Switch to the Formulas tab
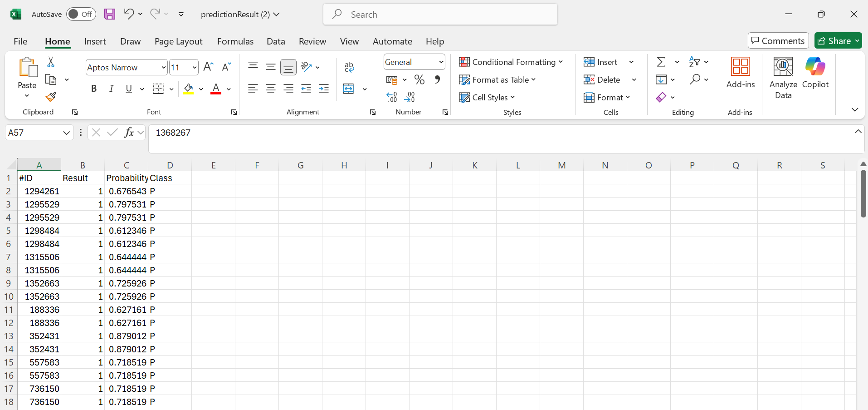Screen dimensions: 868x410 pos(235,41)
